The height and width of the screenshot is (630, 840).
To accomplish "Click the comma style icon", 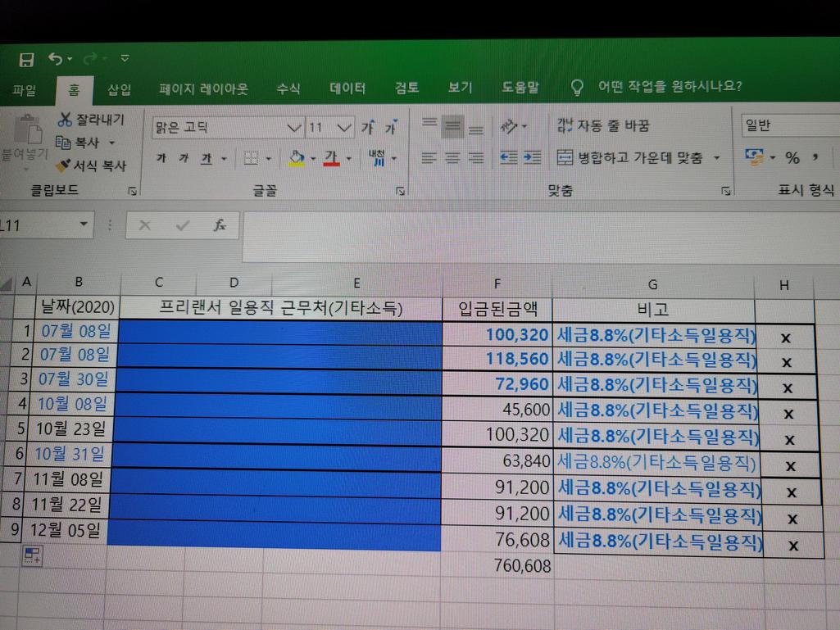I will pyautogui.click(x=815, y=157).
